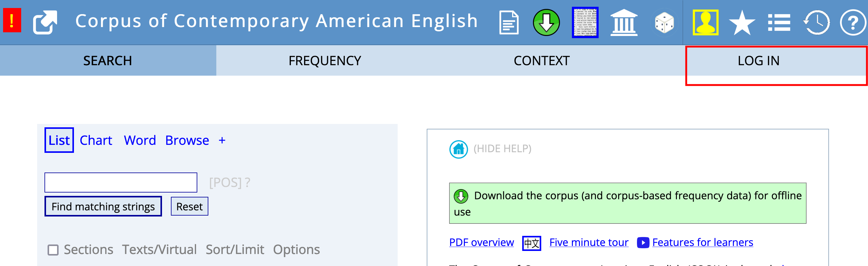Screen dimensions: 868x266
Task: Click the dice random icon
Action: click(663, 23)
